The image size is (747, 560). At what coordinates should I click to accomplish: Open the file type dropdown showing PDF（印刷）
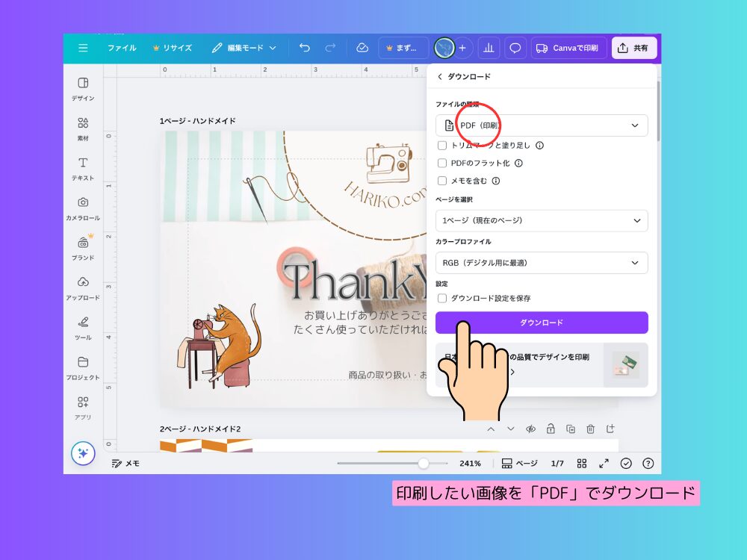[542, 125]
